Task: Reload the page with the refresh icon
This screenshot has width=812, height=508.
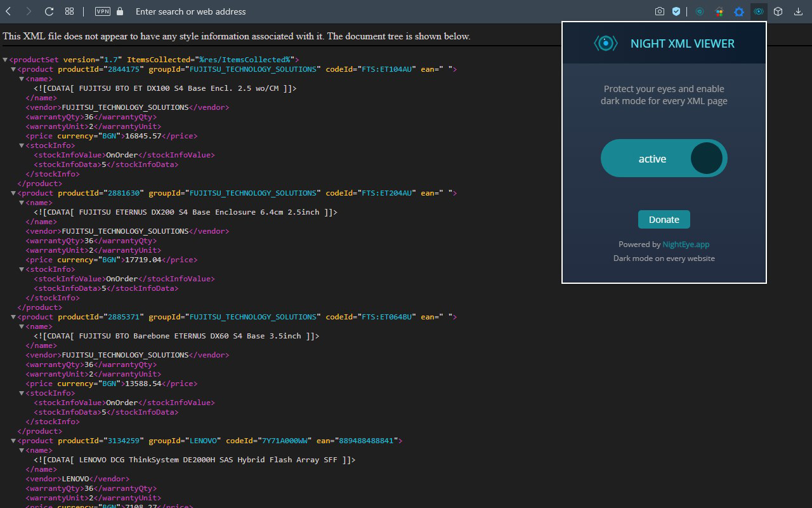Action: coord(49,11)
